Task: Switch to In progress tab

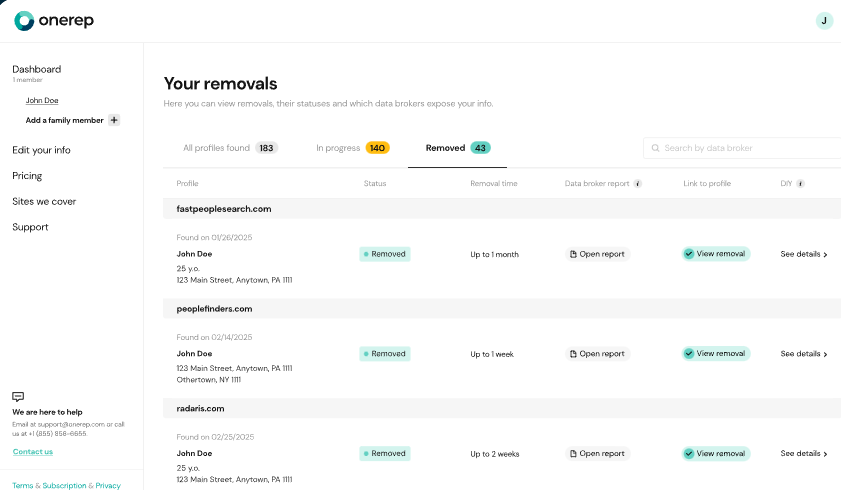Action: coord(352,148)
